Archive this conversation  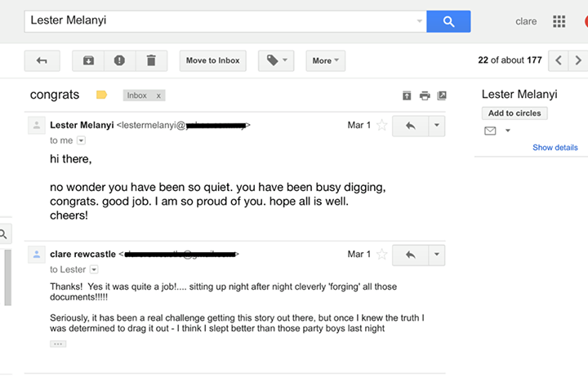(88, 60)
